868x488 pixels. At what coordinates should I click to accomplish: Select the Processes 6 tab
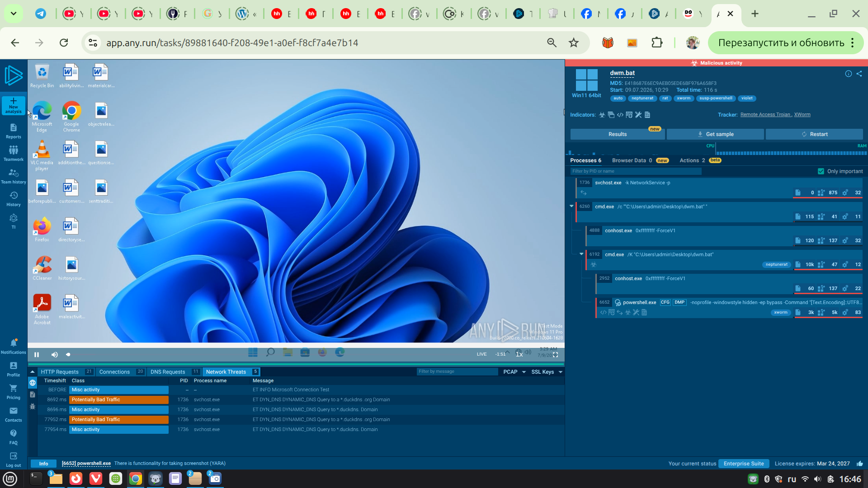coord(585,160)
